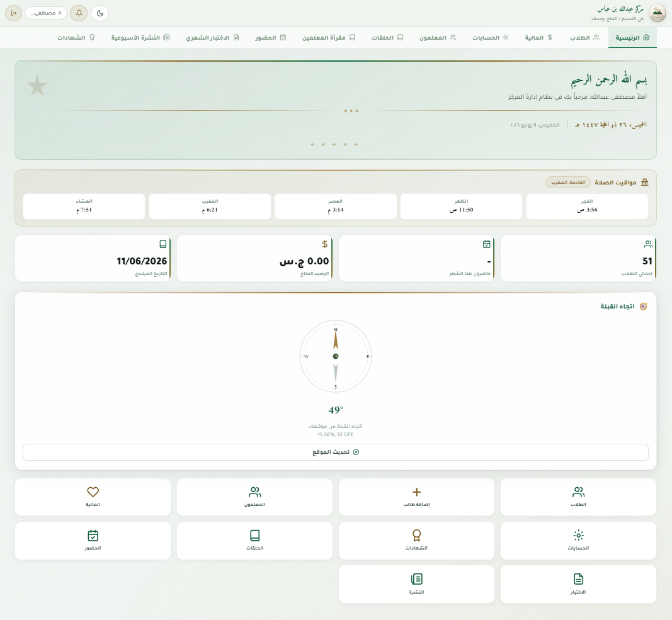Open the الطلاب nav tab
Screen dimensions: 672x620
click(584, 38)
